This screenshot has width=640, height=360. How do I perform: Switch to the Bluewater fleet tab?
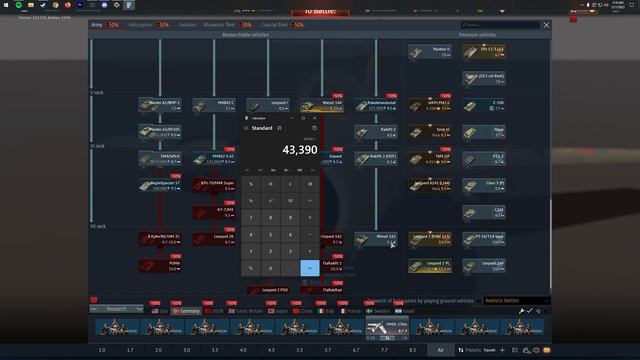[219, 25]
